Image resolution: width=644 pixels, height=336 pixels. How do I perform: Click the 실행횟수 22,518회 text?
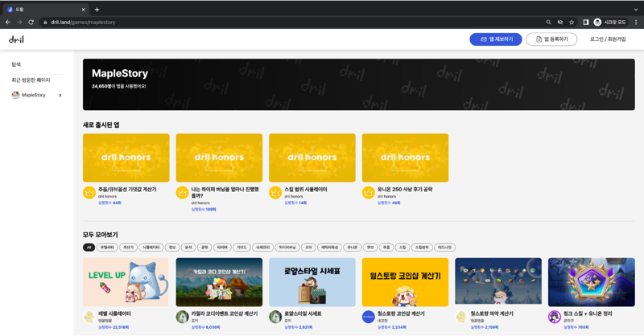pos(114,327)
